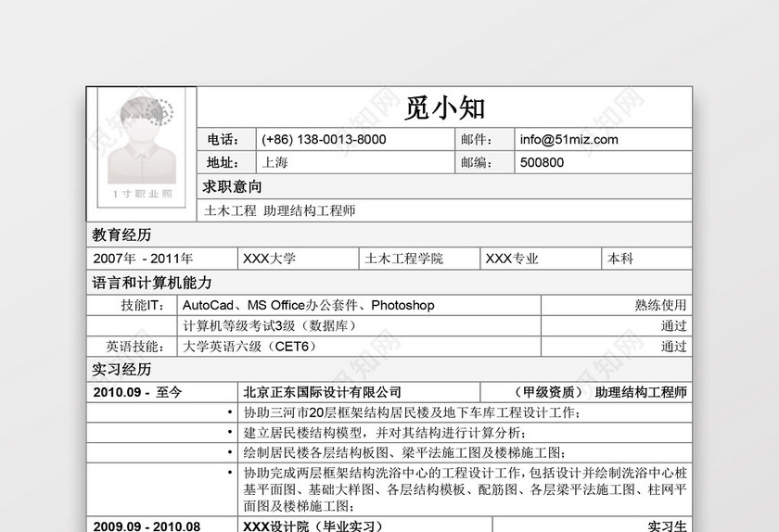Click the 邮件： label cell

coord(484,140)
